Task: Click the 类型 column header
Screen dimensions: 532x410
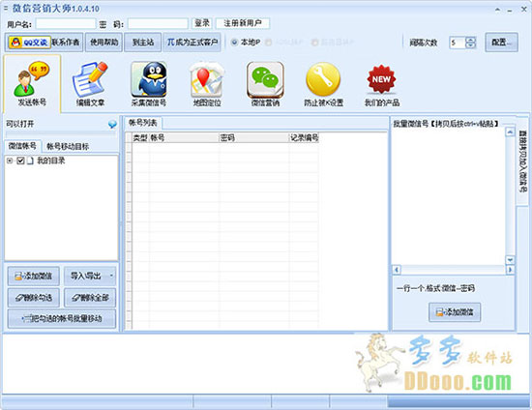Action: click(140, 137)
